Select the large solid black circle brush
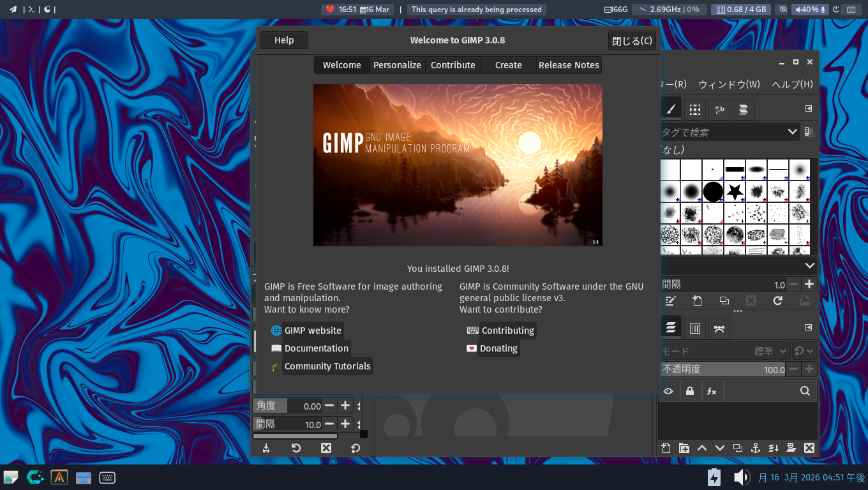Viewport: 868px width, 490px height. click(x=713, y=191)
